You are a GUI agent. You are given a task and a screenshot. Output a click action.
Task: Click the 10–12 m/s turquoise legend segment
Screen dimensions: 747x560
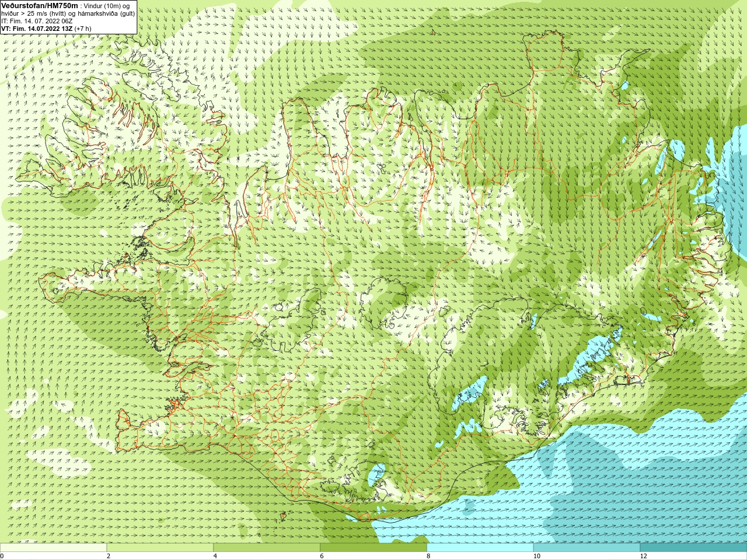[x=587, y=548]
